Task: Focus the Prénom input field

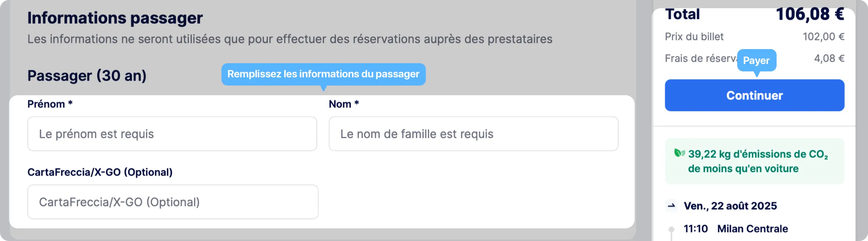Action: point(172,134)
